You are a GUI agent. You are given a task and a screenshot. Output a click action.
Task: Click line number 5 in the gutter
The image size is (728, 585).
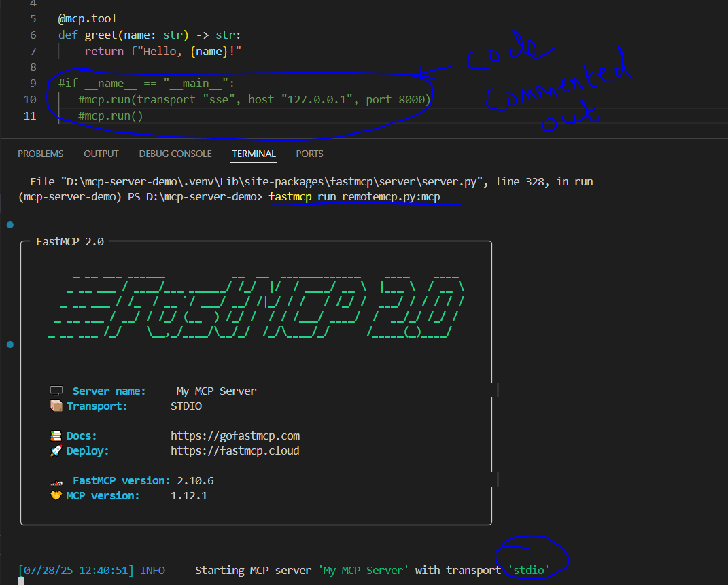33,19
